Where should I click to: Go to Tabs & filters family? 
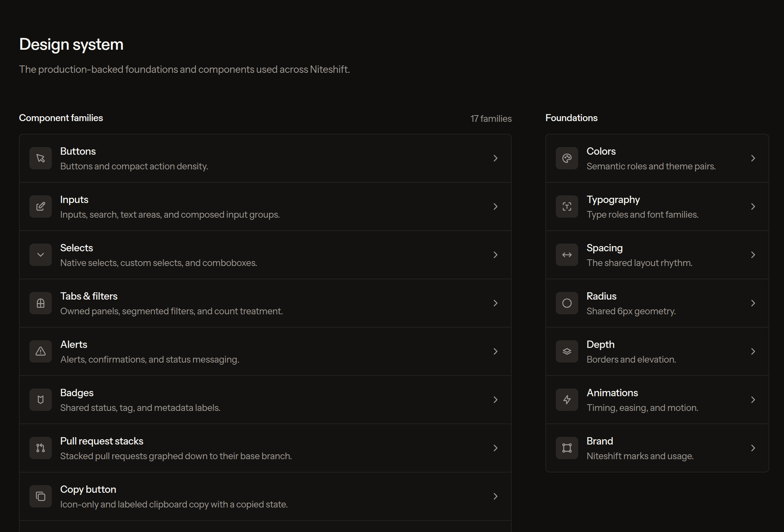point(265,303)
